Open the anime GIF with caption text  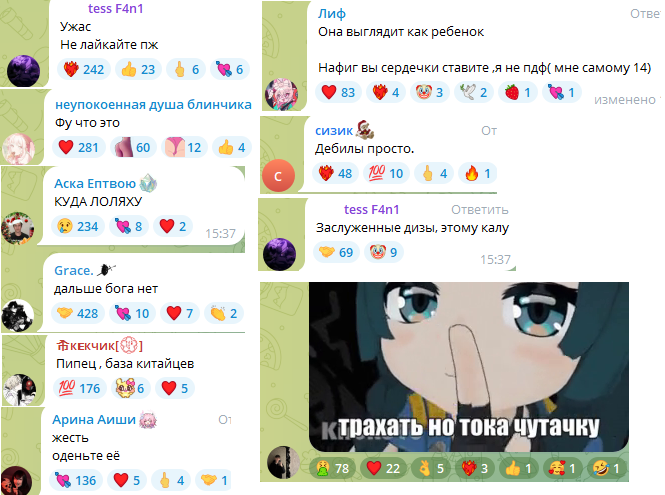coord(469,366)
